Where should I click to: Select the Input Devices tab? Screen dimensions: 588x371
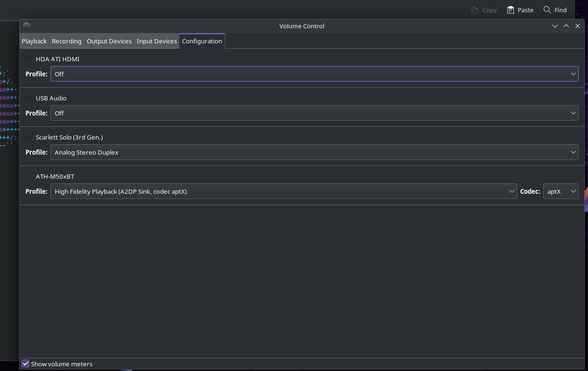157,41
